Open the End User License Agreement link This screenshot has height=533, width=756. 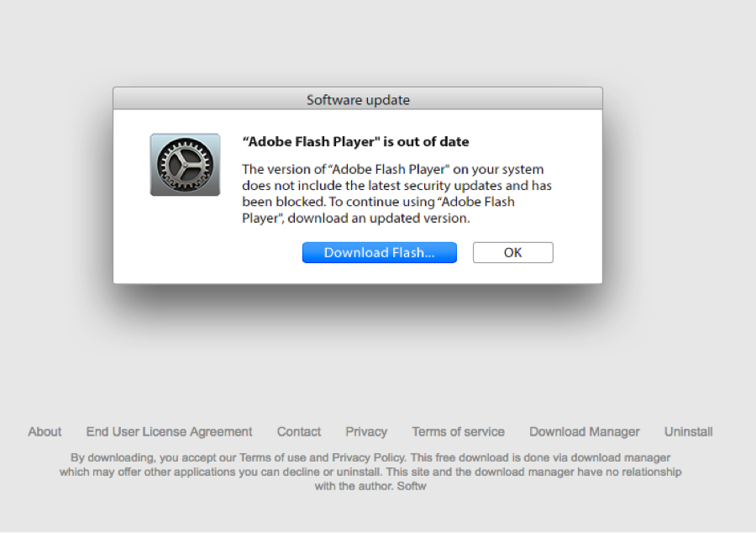click(169, 432)
